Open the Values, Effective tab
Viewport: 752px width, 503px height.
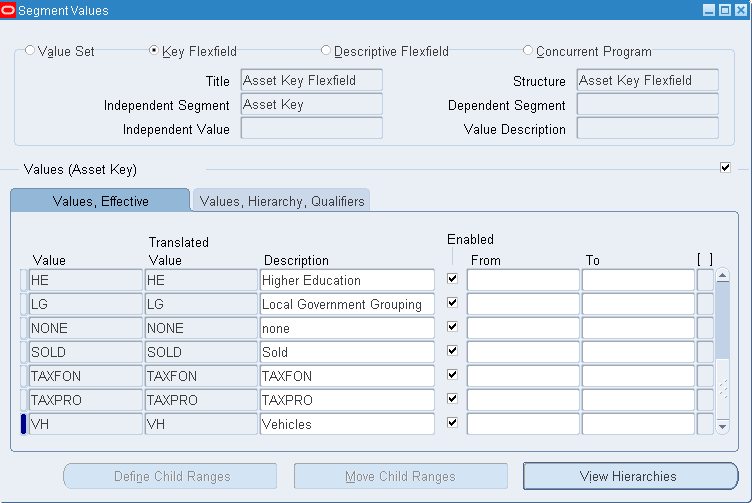[100, 201]
